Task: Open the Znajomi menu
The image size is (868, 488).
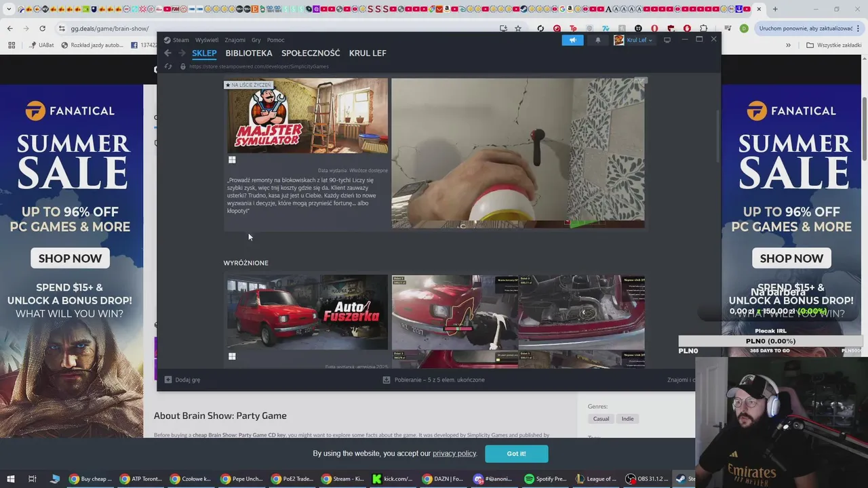Action: [x=235, y=40]
